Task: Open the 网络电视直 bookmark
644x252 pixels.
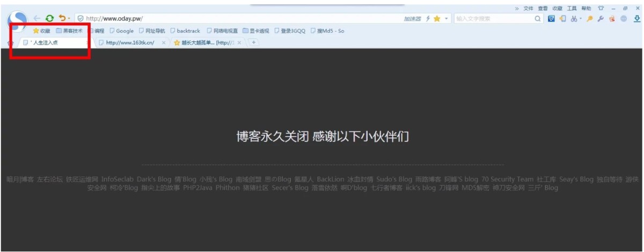Action: pos(222,31)
